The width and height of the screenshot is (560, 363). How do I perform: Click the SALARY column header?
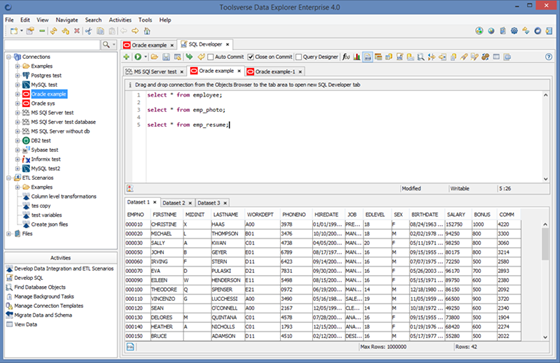[x=458, y=215]
